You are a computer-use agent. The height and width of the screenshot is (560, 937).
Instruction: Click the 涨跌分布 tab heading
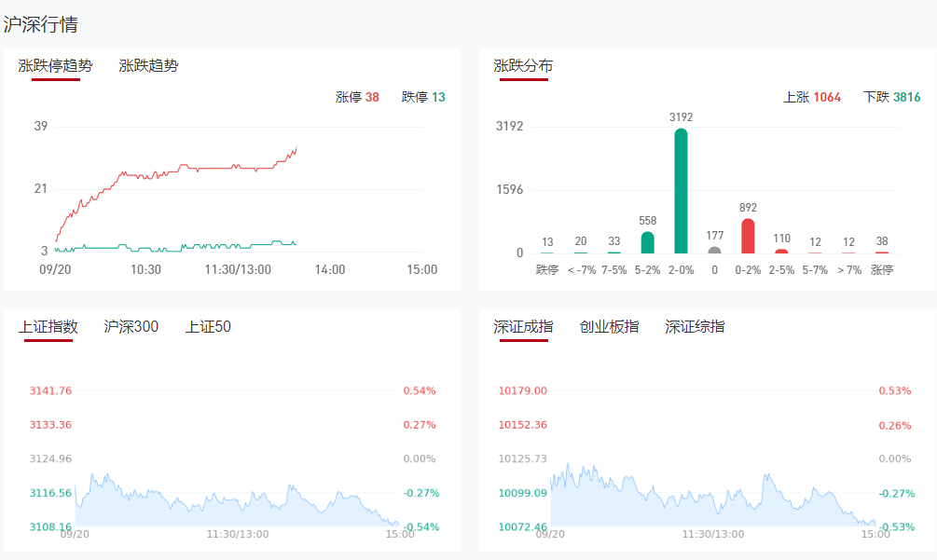[x=523, y=66]
